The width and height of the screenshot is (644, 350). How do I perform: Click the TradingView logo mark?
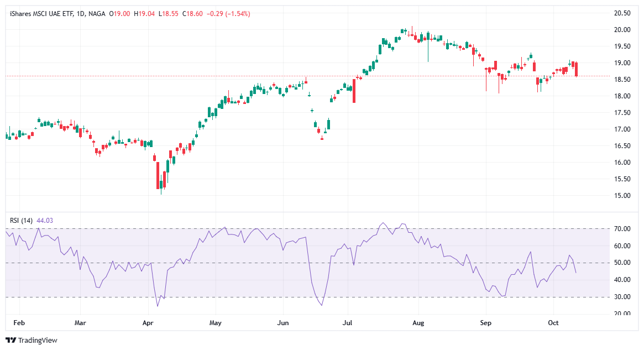pos(11,341)
